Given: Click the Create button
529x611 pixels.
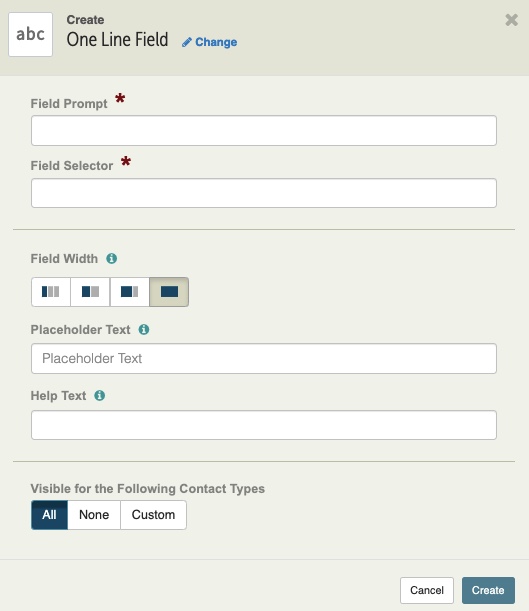Looking at the screenshot, I should click(488, 590).
